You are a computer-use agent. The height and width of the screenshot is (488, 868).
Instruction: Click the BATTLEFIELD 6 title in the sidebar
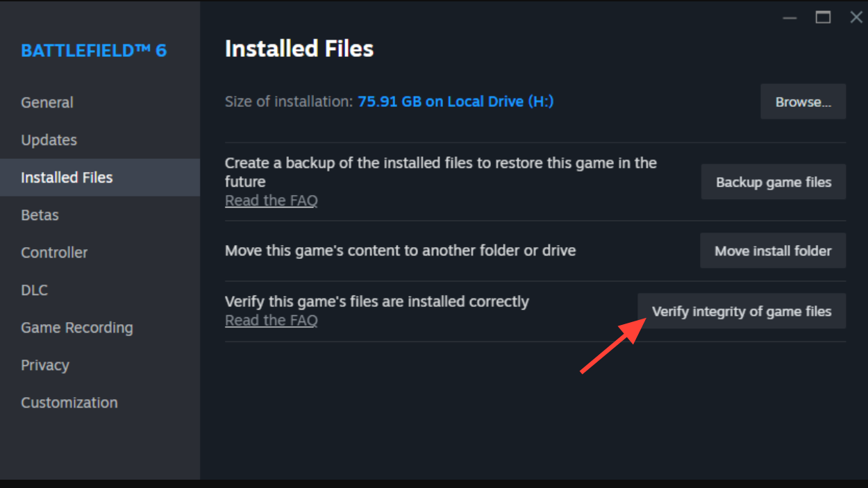click(94, 51)
